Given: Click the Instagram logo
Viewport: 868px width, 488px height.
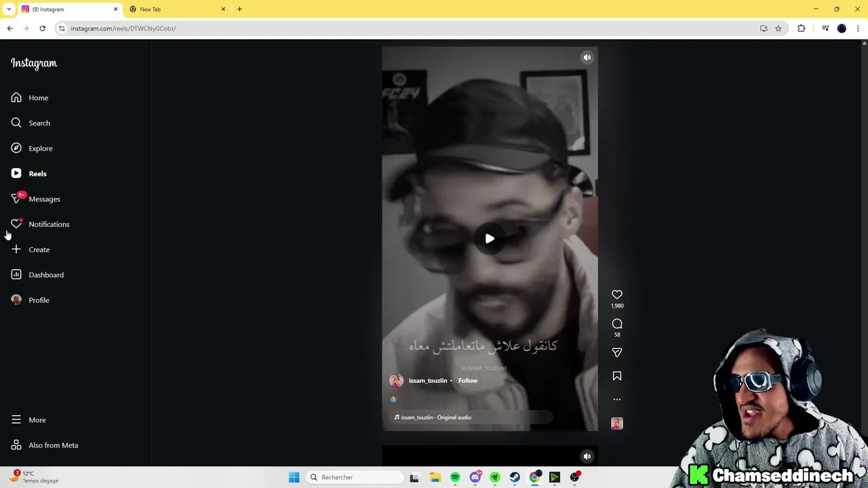Looking at the screenshot, I should (x=34, y=63).
